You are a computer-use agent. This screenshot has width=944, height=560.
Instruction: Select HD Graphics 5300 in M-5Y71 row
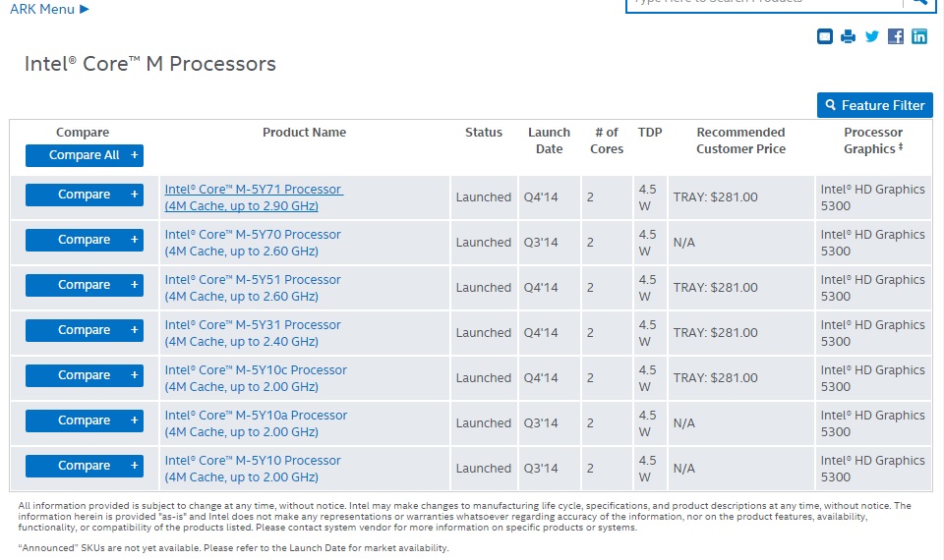click(872, 197)
